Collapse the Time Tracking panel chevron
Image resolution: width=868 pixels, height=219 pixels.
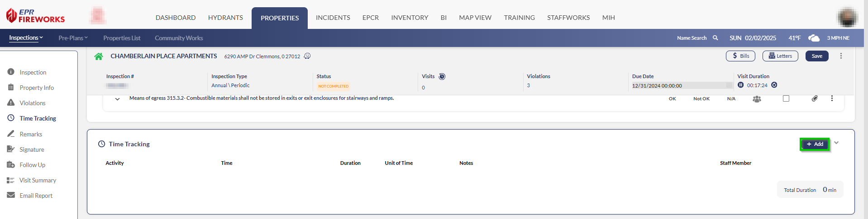[x=836, y=143]
